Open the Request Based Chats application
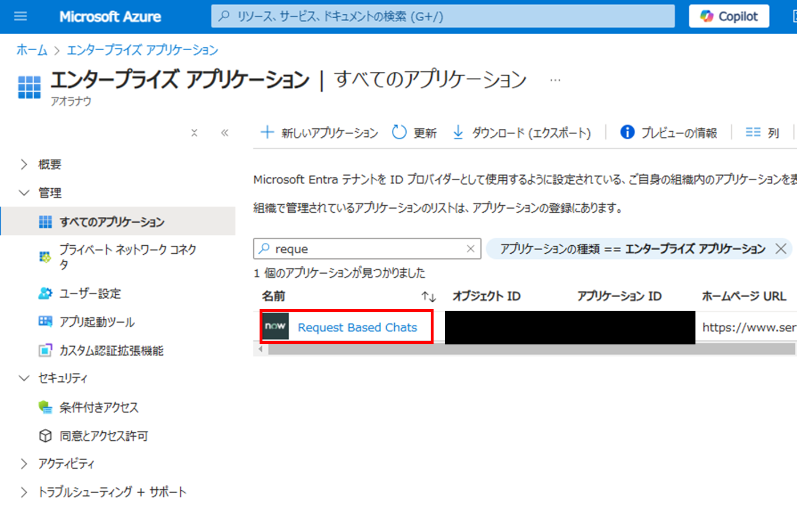This screenshot has width=797, height=532. tap(357, 327)
